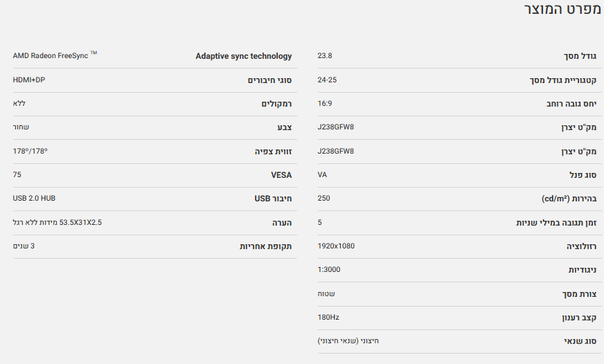The height and width of the screenshot is (364, 604).
Task: Click the "רמקולים" speakers label
Action: [x=276, y=104]
